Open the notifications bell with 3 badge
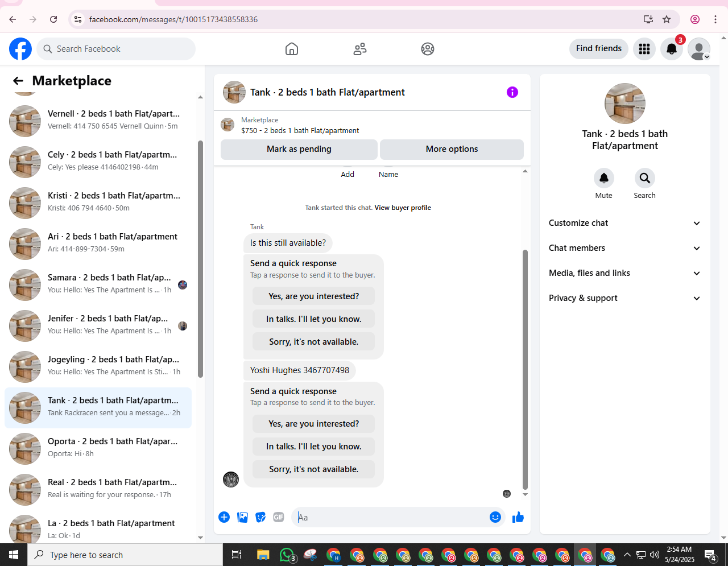Screen dimensions: 728x566 point(672,49)
